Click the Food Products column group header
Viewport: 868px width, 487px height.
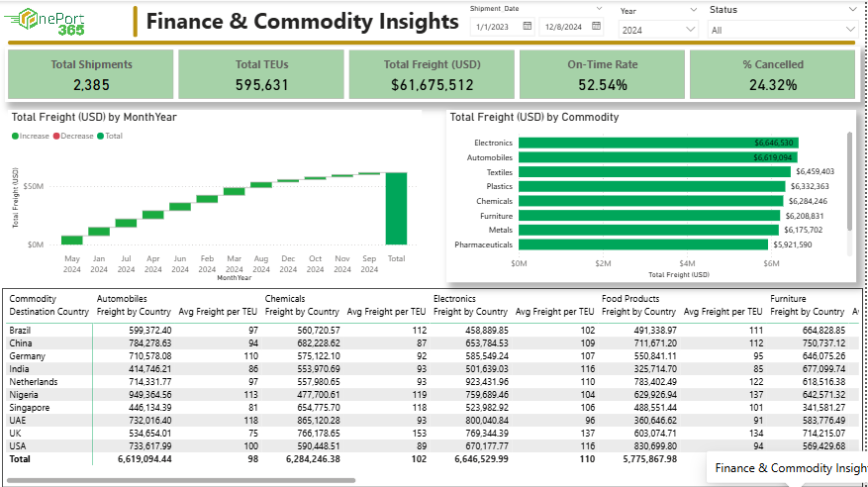(x=630, y=299)
